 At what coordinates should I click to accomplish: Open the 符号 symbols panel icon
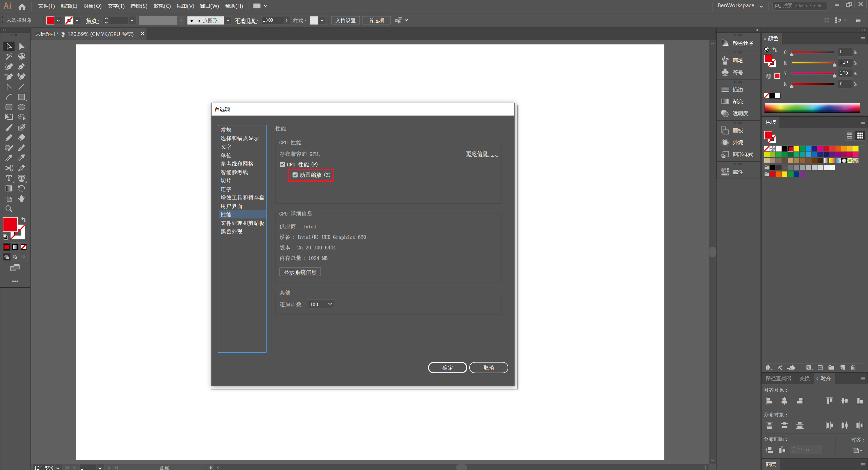click(x=725, y=72)
